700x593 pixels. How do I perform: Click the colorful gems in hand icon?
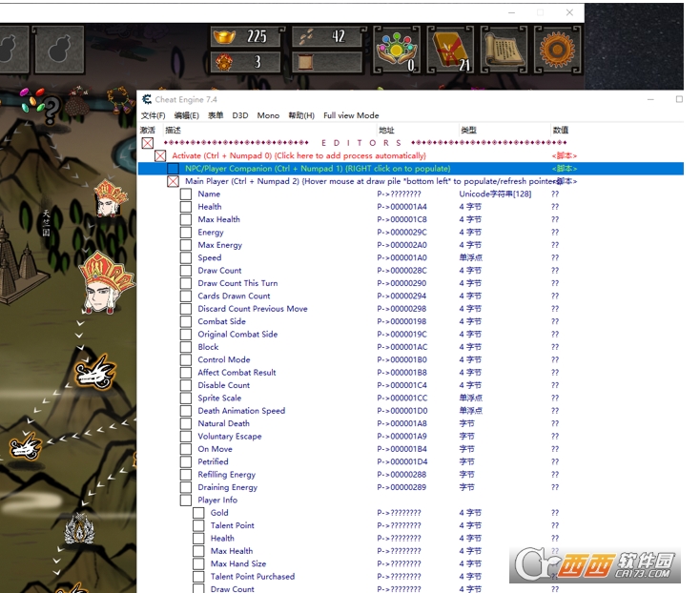(x=394, y=49)
